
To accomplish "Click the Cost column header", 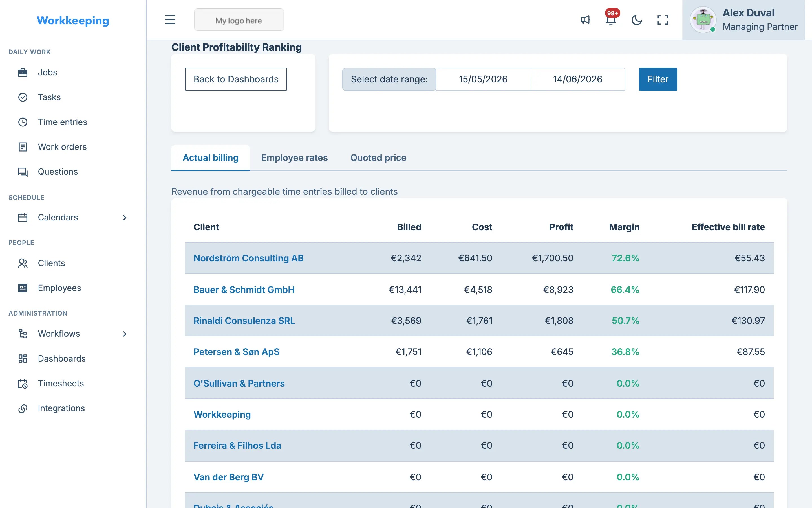I will 482,227.
